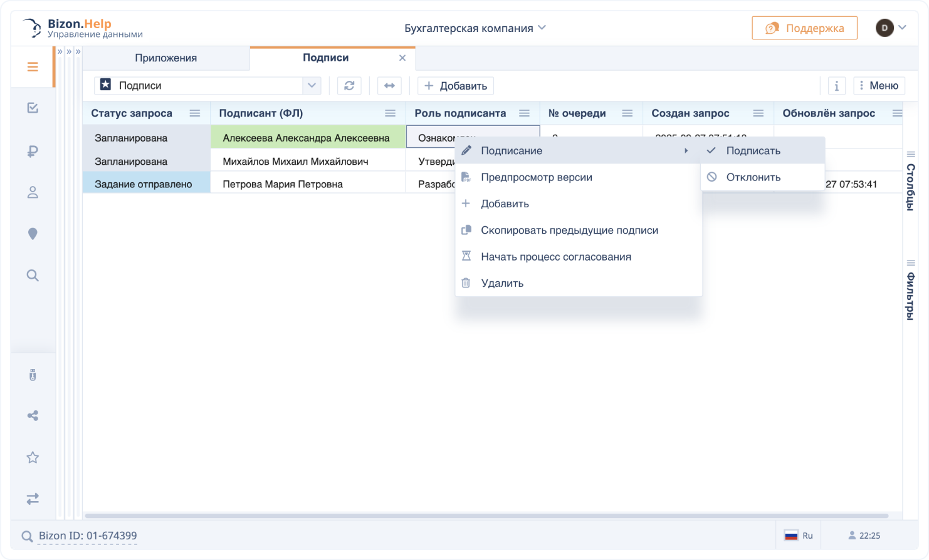Click the Bizon ID field at bottom
Viewport: 929px width, 560px height.
[x=88, y=536]
